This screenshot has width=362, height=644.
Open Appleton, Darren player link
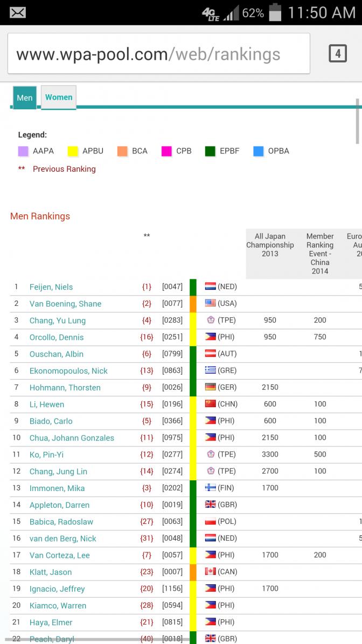pyautogui.click(x=59, y=505)
